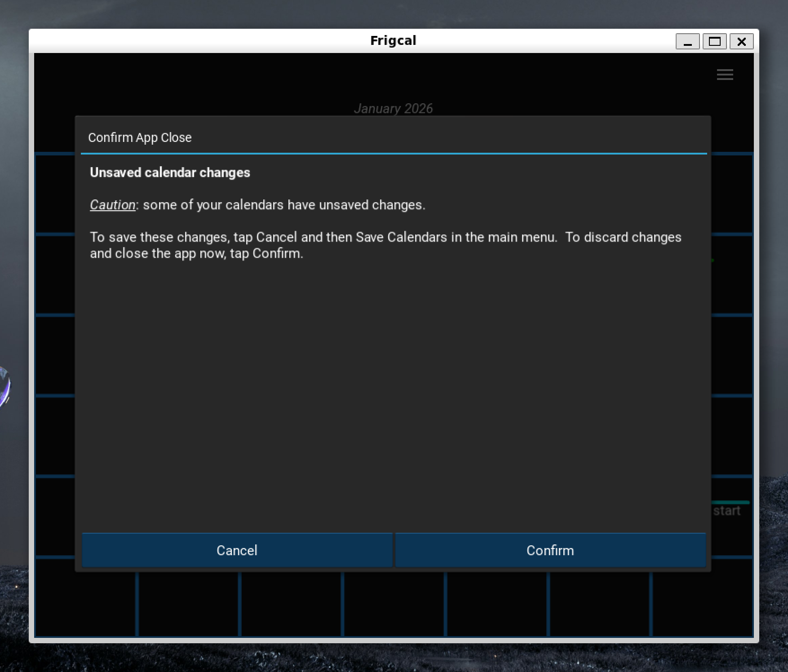Click the underlined Caution text
The height and width of the screenshot is (672, 788).
point(112,205)
